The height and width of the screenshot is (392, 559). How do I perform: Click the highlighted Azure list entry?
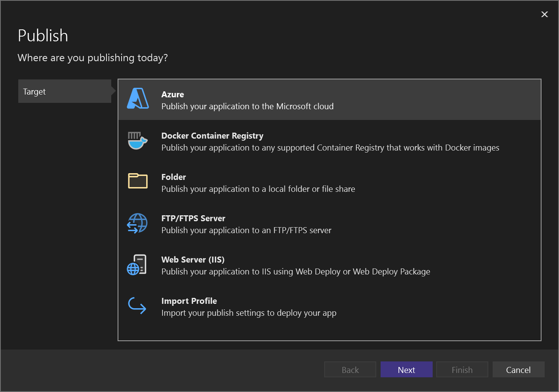tap(247, 99)
